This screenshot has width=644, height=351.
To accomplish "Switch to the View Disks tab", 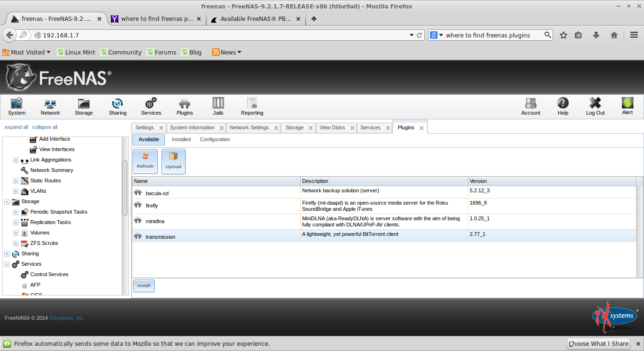I will pos(332,128).
